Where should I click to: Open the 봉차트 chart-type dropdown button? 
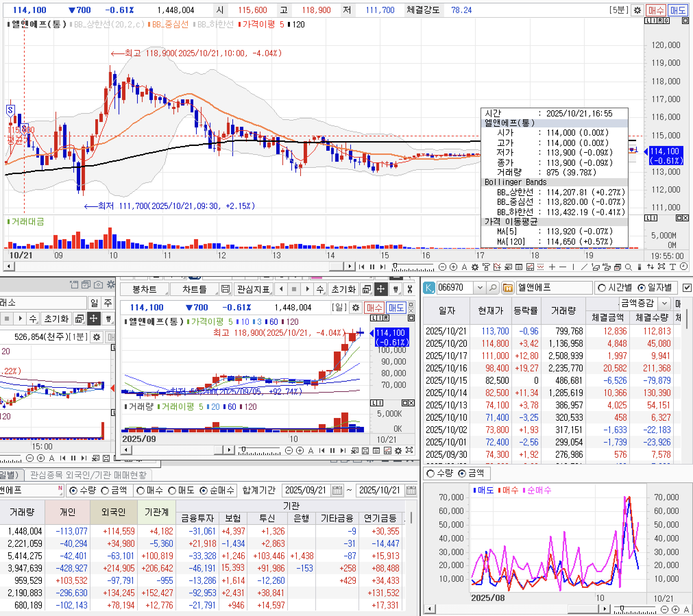point(145,289)
